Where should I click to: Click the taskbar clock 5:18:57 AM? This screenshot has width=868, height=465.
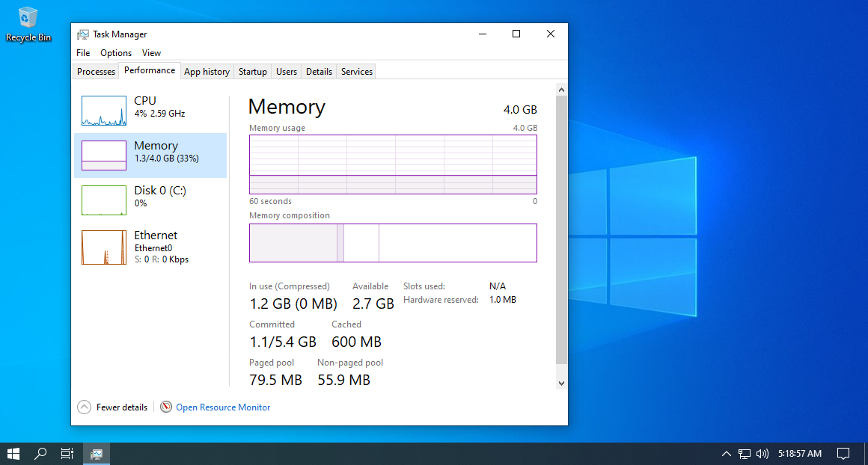point(800,454)
